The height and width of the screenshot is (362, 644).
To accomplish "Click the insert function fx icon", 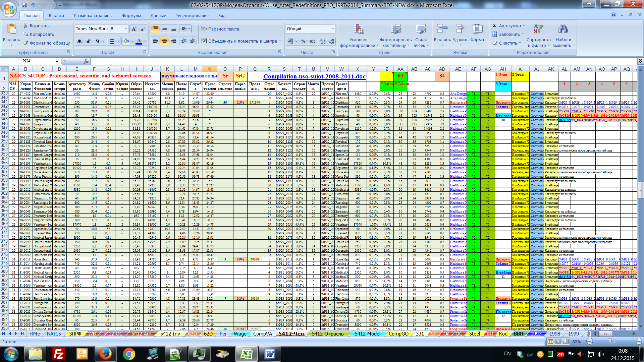I will (86, 61).
